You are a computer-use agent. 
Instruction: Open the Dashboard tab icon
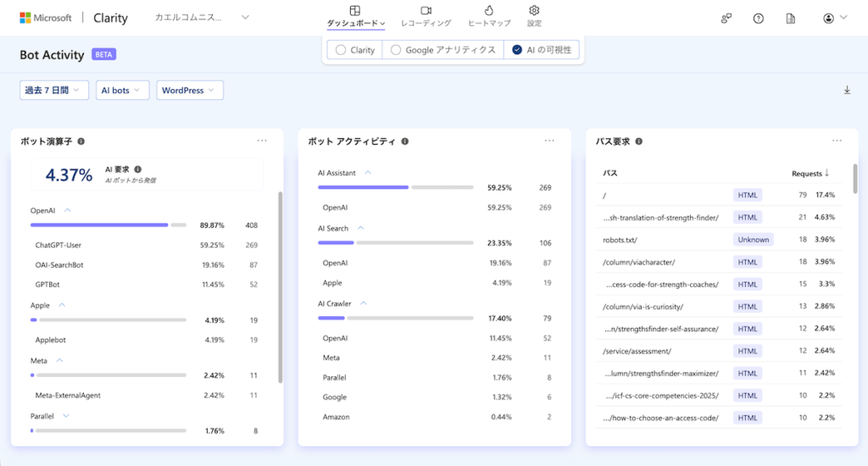tap(355, 10)
